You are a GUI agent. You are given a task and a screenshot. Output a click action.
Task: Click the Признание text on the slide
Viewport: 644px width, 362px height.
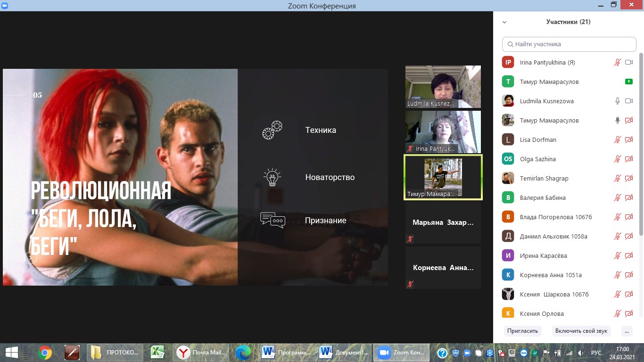[325, 220]
